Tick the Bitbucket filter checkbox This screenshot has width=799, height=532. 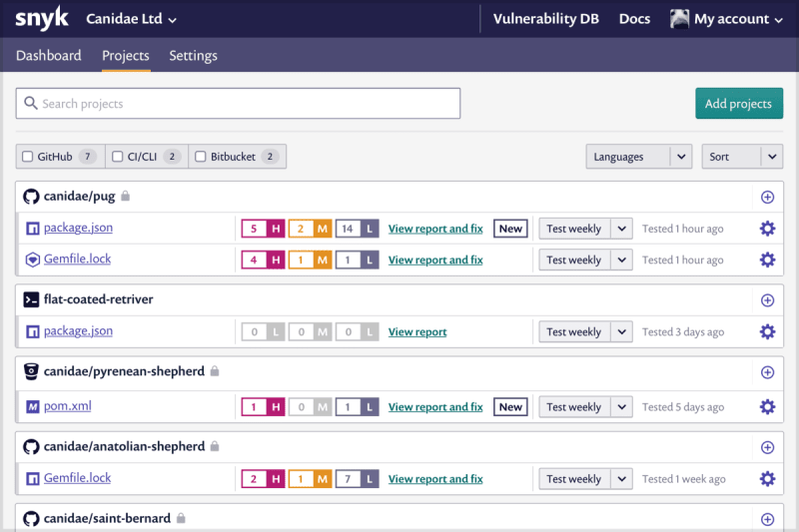[201, 157]
